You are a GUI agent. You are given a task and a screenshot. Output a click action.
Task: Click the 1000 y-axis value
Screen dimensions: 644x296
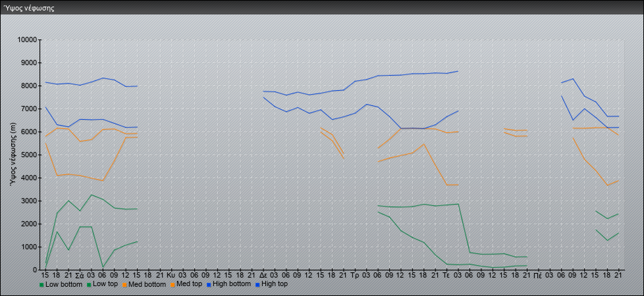[30, 247]
